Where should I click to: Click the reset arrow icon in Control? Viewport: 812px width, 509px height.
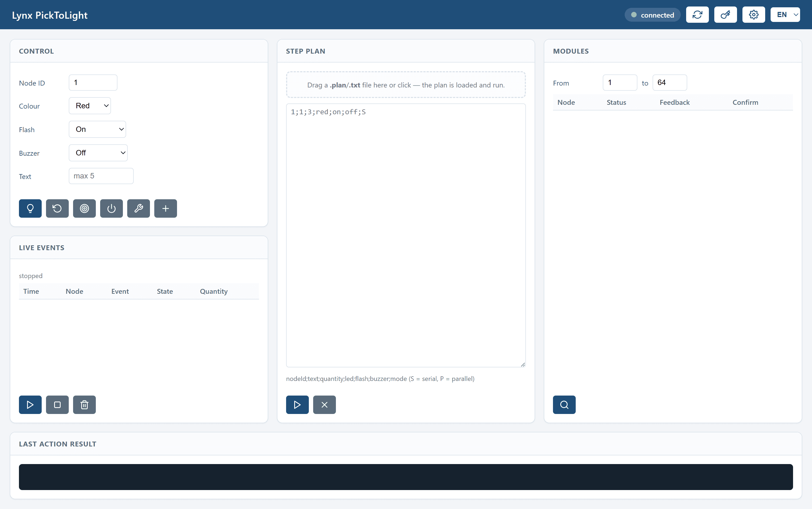(57, 208)
